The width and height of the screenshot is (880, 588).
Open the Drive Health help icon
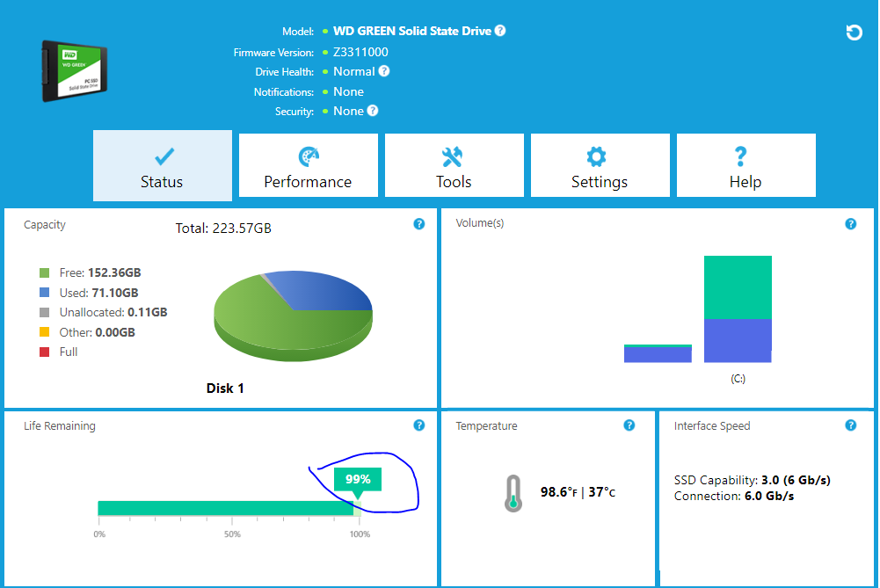click(x=384, y=71)
